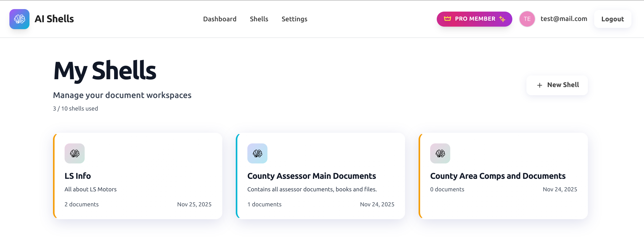
Task: Click the Nov 24, 2025 date on County Assessor card
Action: (377, 204)
